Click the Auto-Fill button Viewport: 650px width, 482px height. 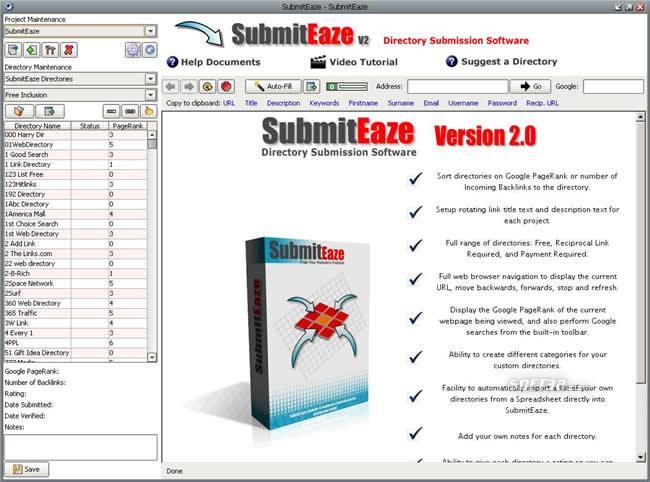(x=273, y=87)
